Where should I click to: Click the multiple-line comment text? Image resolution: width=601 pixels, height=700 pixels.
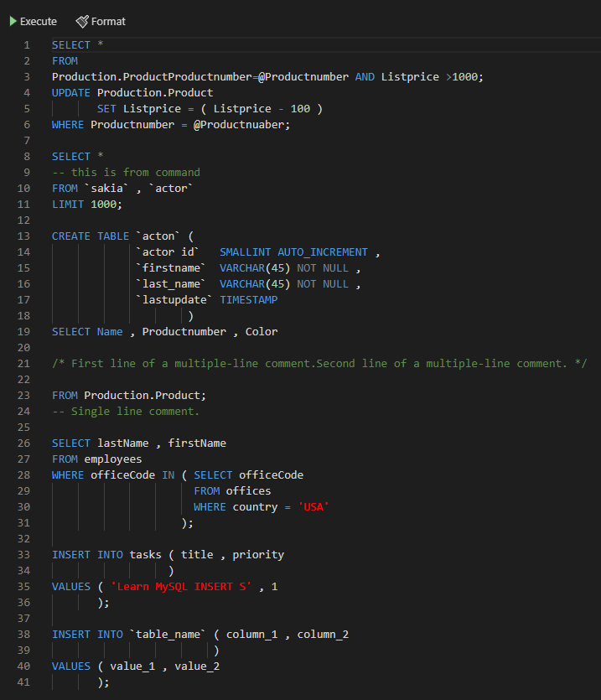(x=319, y=364)
